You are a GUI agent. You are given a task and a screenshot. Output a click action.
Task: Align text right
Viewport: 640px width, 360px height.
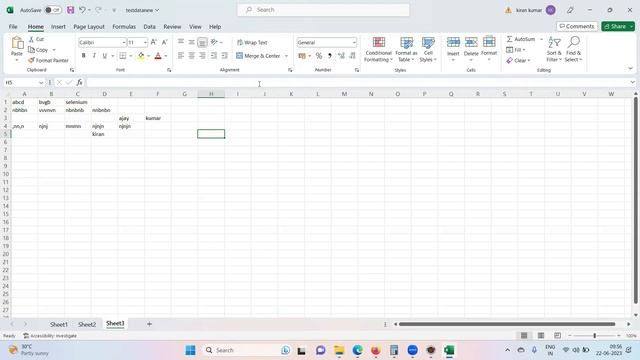(x=202, y=56)
